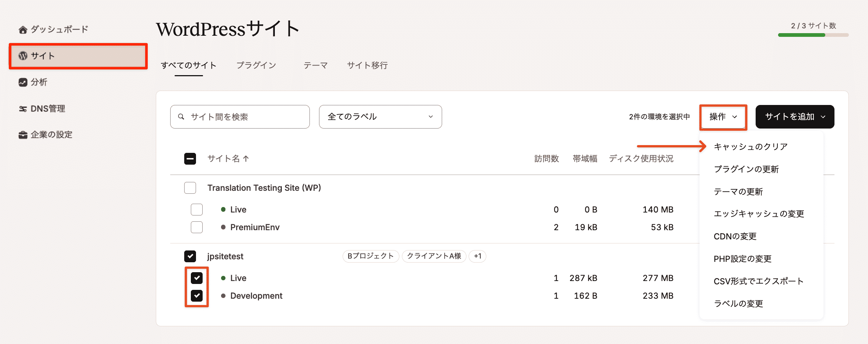This screenshot has height=344, width=868.
Task: Open the 全てのラベル dropdown
Action: click(x=380, y=117)
